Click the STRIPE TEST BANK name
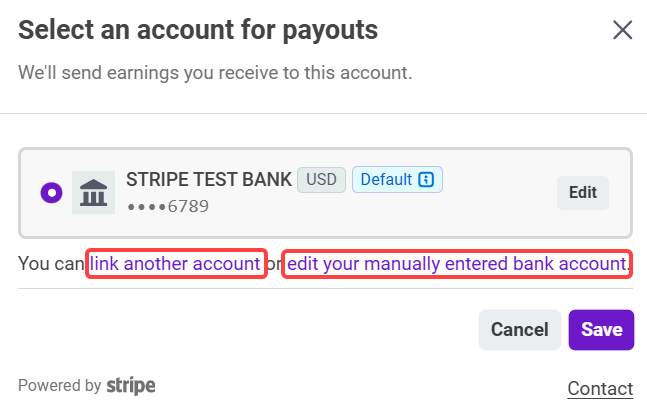The height and width of the screenshot is (414, 647). (x=209, y=180)
